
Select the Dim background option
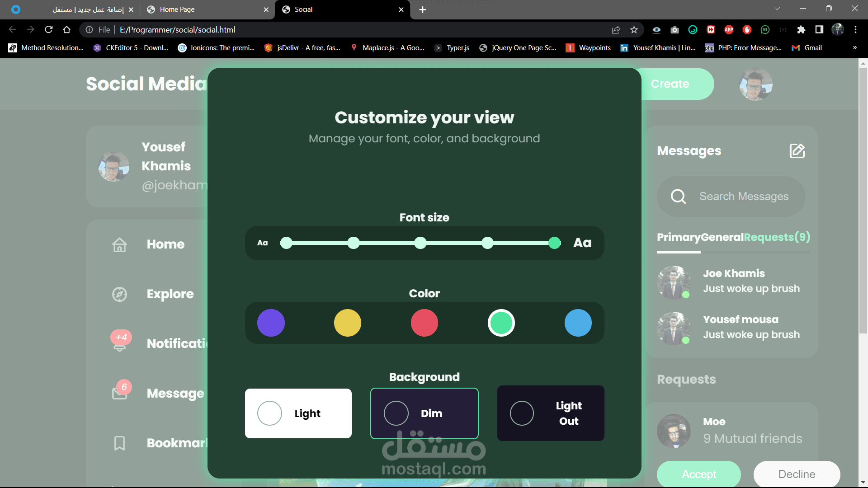click(x=424, y=413)
